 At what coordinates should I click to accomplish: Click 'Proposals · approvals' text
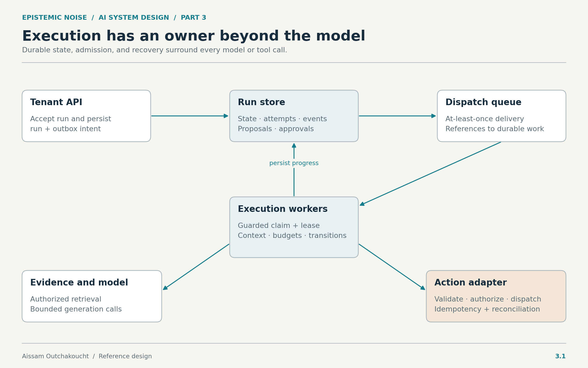pos(276,129)
